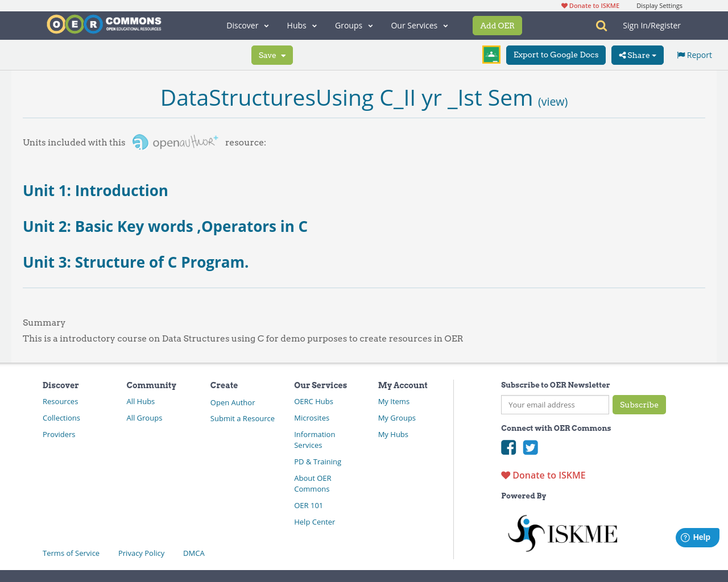728x582 pixels.
Task: Open footer Providers link
Action: (59, 434)
